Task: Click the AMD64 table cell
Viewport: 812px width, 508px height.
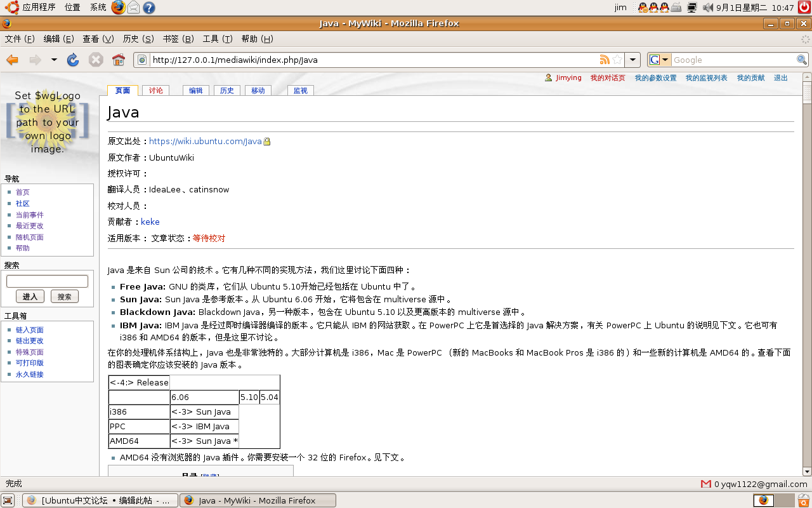Action: (x=140, y=441)
